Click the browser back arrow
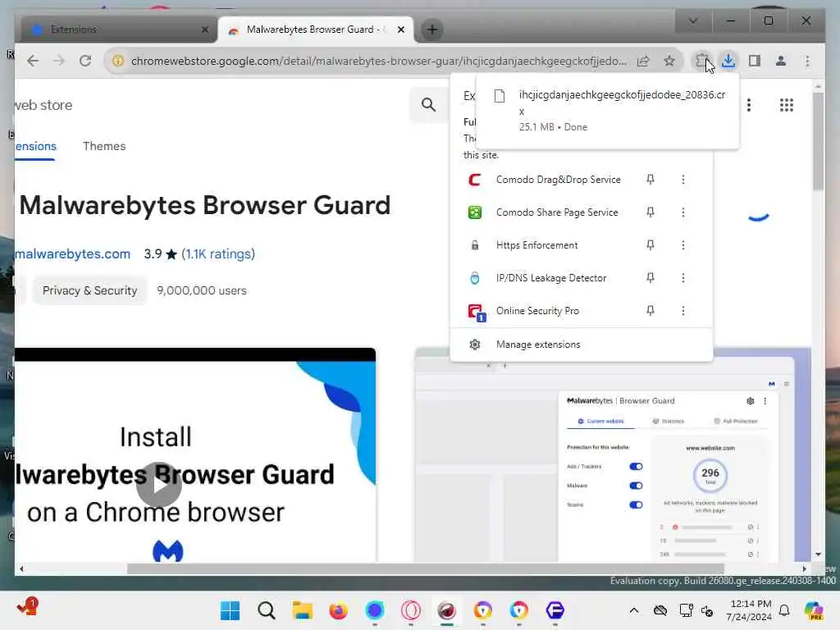The image size is (840, 630). (x=33, y=61)
